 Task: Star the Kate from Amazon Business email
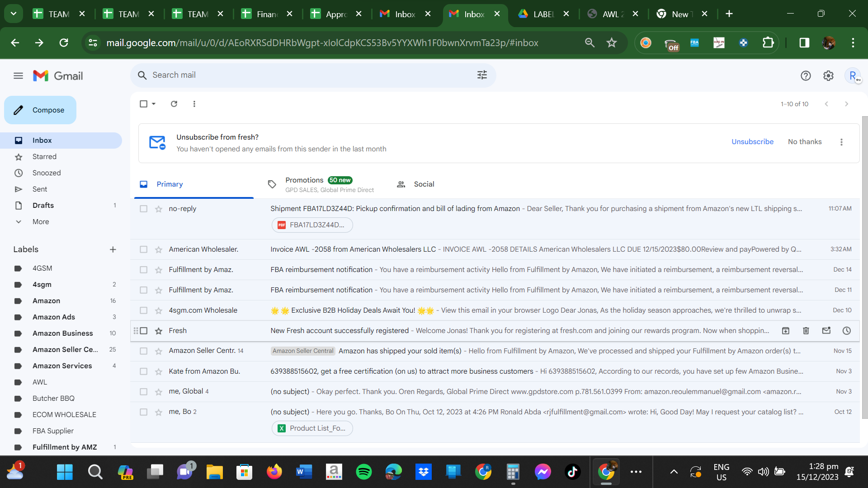[x=159, y=371]
